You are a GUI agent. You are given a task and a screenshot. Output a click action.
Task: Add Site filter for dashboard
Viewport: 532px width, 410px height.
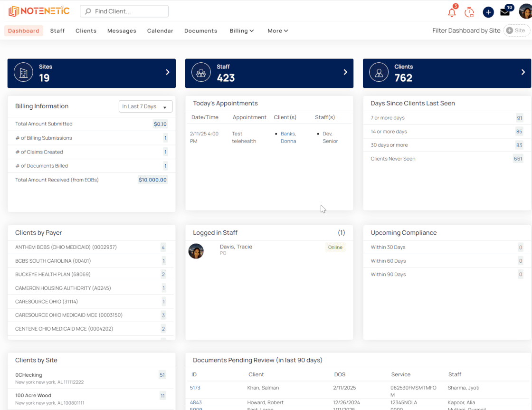click(516, 30)
